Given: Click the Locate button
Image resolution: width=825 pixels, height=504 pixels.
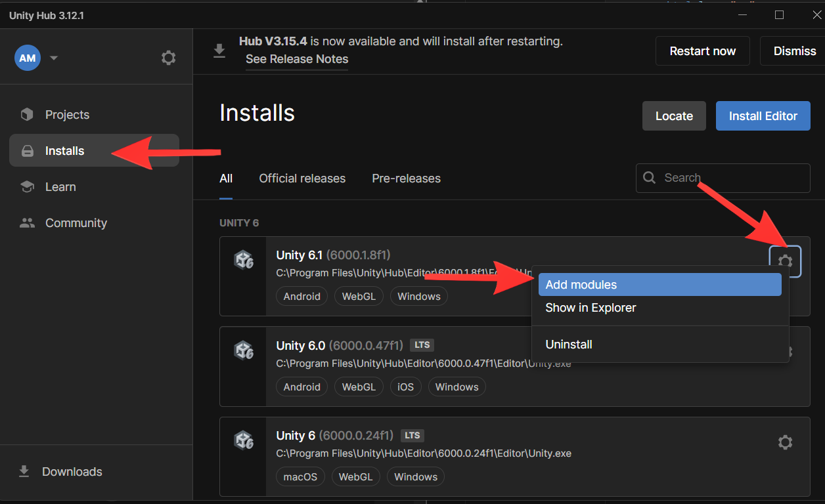Looking at the screenshot, I should [x=674, y=115].
